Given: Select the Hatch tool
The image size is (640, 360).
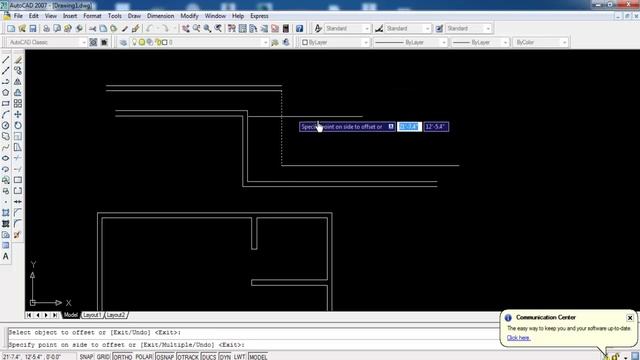Looking at the screenshot, I should [x=6, y=213].
